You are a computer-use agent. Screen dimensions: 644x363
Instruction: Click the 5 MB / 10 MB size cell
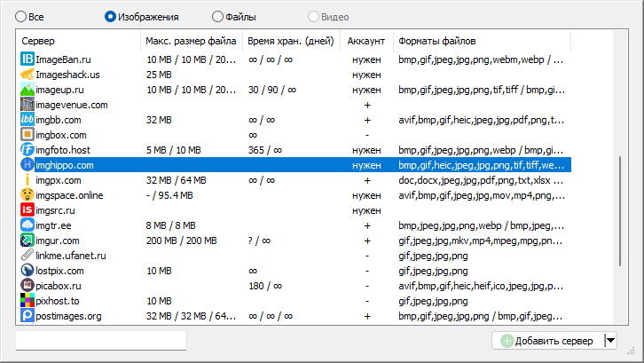click(x=173, y=150)
